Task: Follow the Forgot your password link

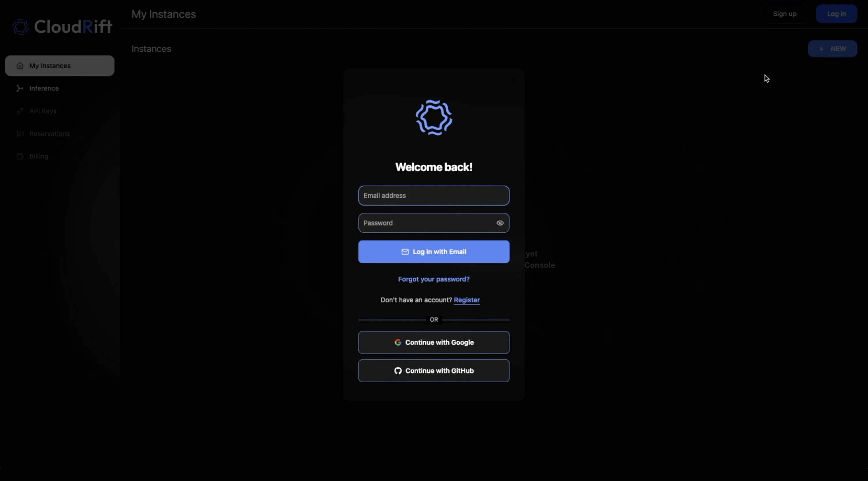Action: (x=434, y=279)
